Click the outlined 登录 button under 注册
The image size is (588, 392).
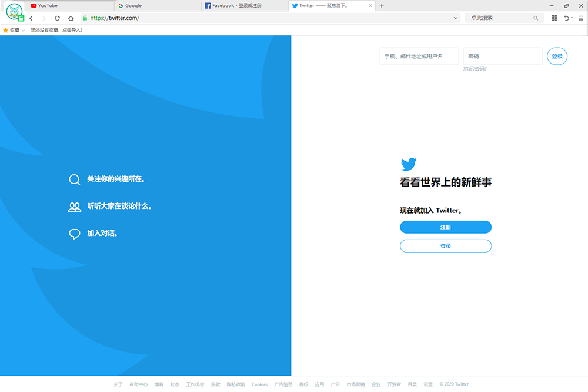pos(446,246)
